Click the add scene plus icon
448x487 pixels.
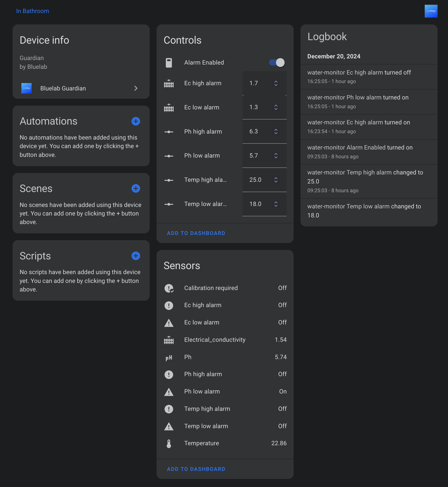135,188
